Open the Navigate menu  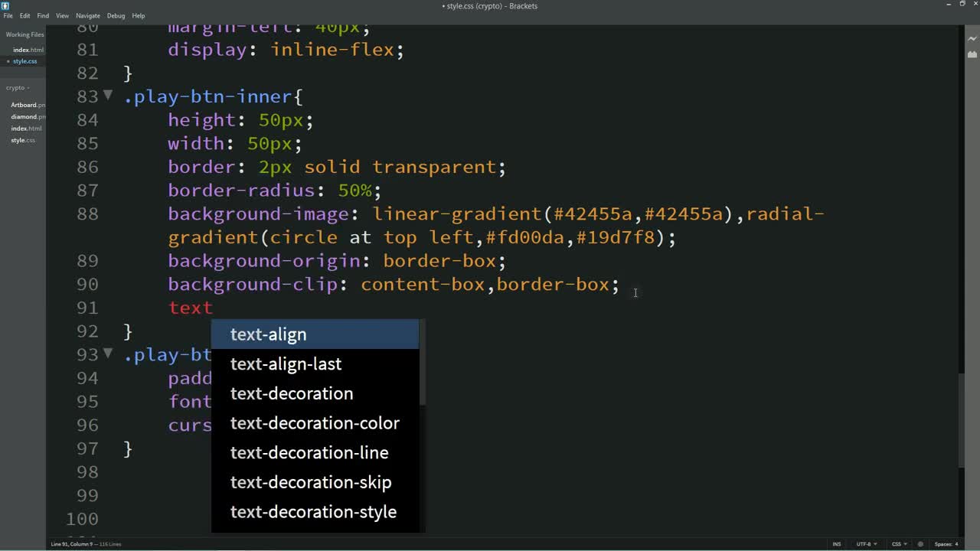[88, 15]
